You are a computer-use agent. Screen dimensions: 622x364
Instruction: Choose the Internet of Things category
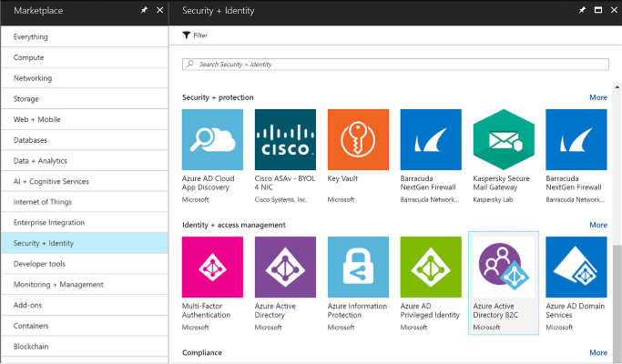pyautogui.click(x=85, y=202)
